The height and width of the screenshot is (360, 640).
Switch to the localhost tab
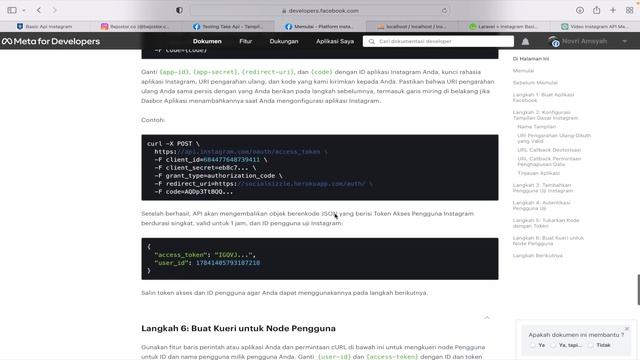(x=412, y=27)
